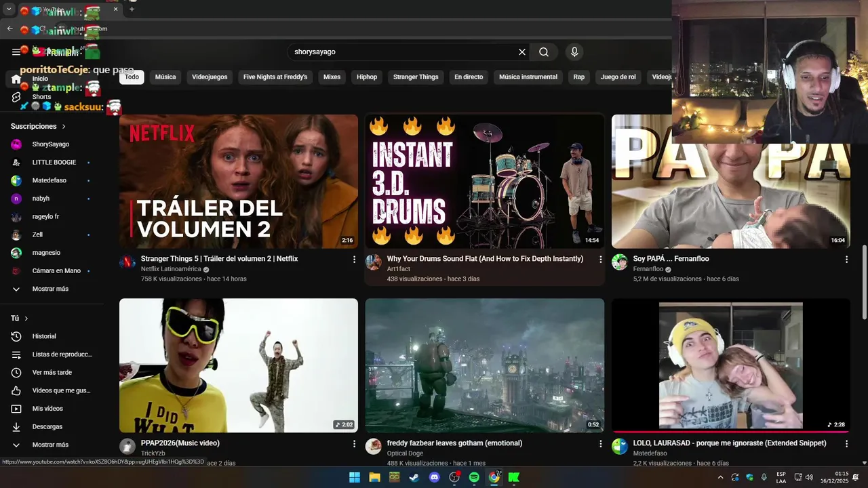Open options menu for Why Your Drums video

[600, 259]
